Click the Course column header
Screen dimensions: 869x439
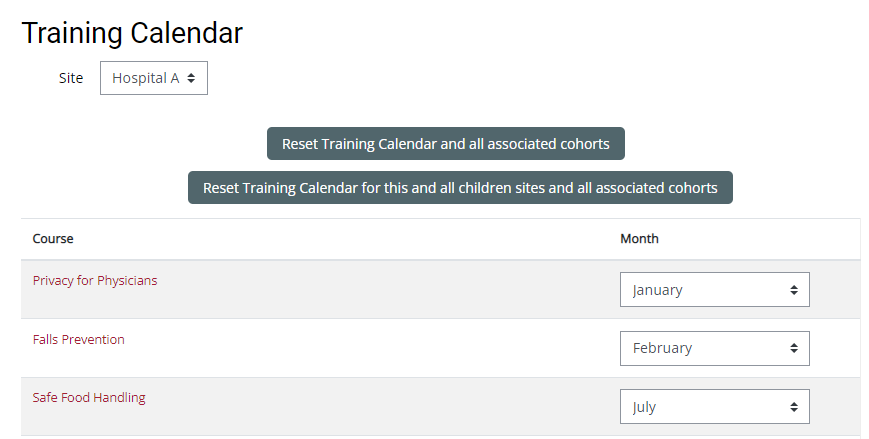(x=53, y=239)
